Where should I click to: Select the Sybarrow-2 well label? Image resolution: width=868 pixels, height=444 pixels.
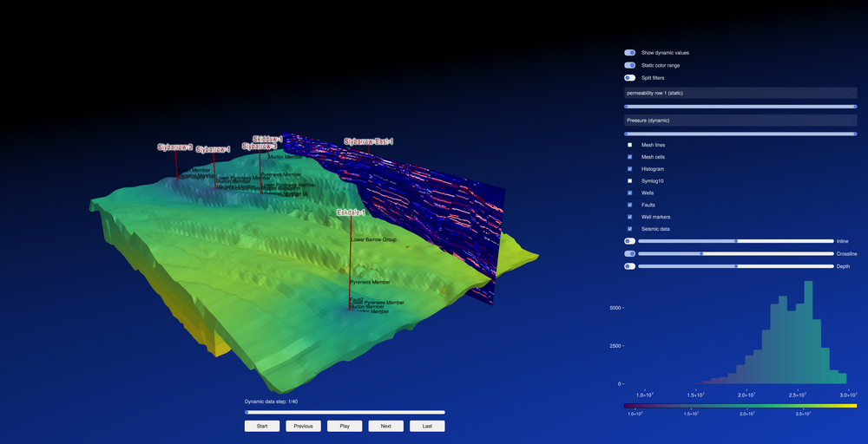click(175, 147)
